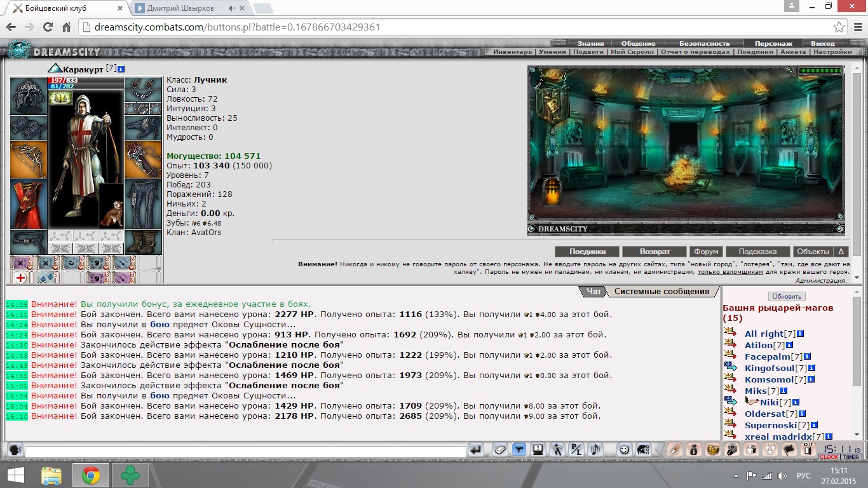
Task: Open the Настройки submenu link
Action: click(x=832, y=52)
